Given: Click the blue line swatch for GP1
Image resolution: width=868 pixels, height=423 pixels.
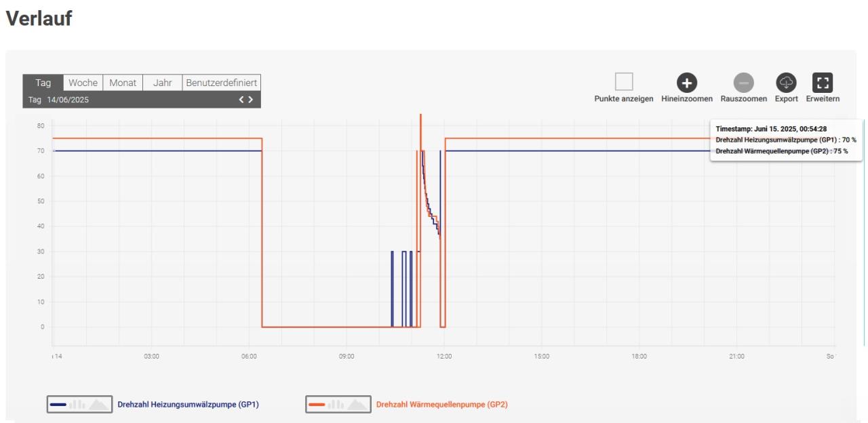Looking at the screenshot, I should pyautogui.click(x=58, y=405).
